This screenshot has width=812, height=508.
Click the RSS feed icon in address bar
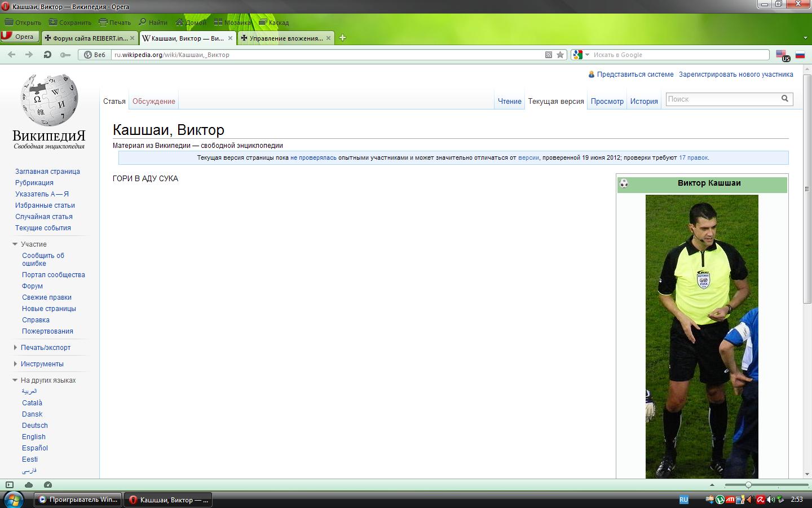point(548,55)
